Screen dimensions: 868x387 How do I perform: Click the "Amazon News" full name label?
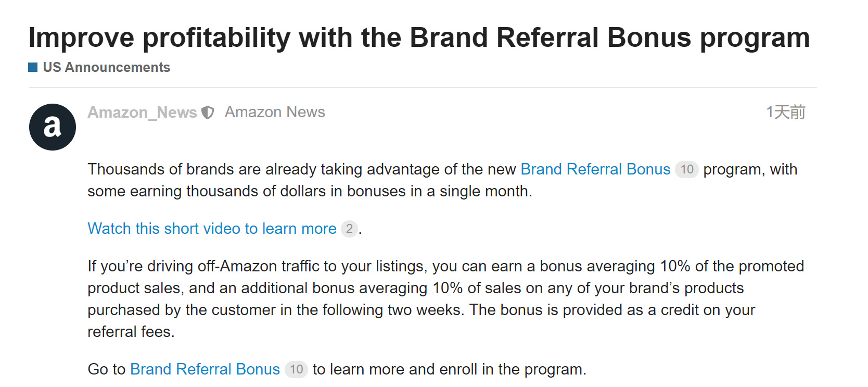[275, 112]
